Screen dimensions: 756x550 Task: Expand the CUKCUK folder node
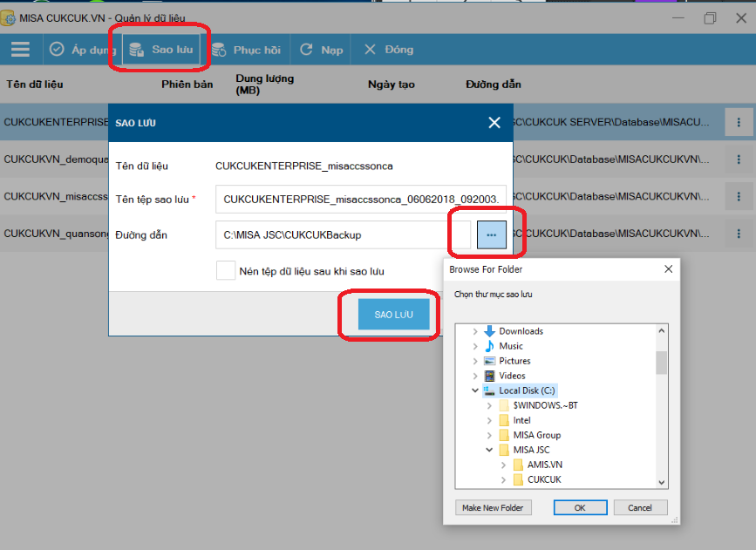click(x=503, y=479)
